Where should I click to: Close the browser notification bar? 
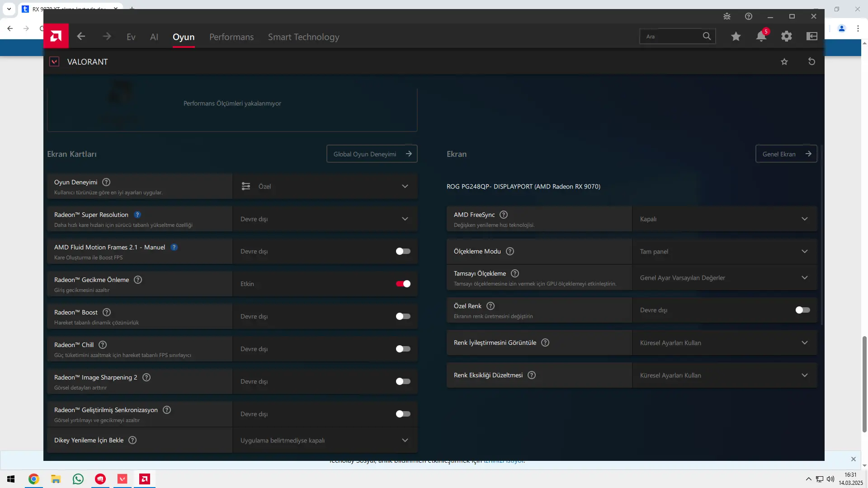click(x=854, y=459)
